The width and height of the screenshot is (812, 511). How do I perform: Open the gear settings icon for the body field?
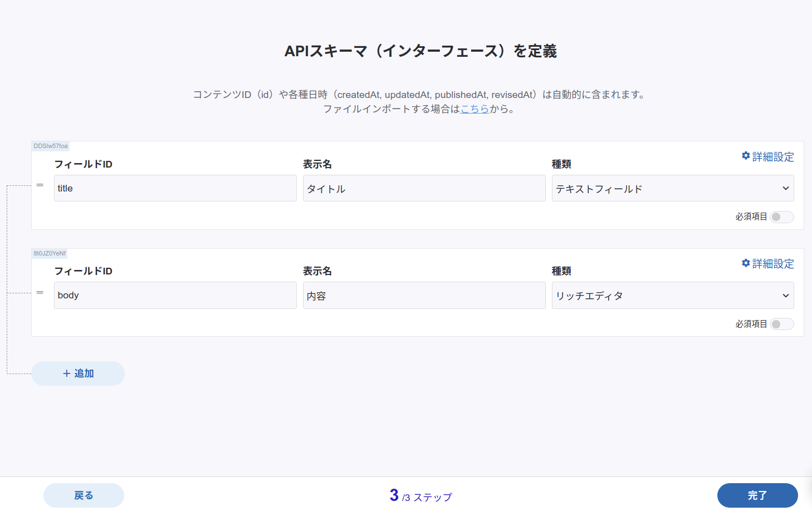pyautogui.click(x=746, y=263)
